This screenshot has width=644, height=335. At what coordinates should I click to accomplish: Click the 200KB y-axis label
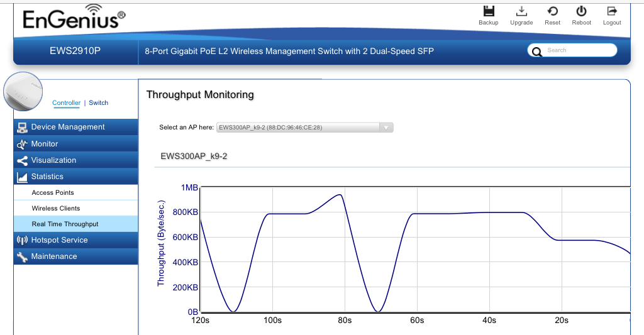(186, 287)
